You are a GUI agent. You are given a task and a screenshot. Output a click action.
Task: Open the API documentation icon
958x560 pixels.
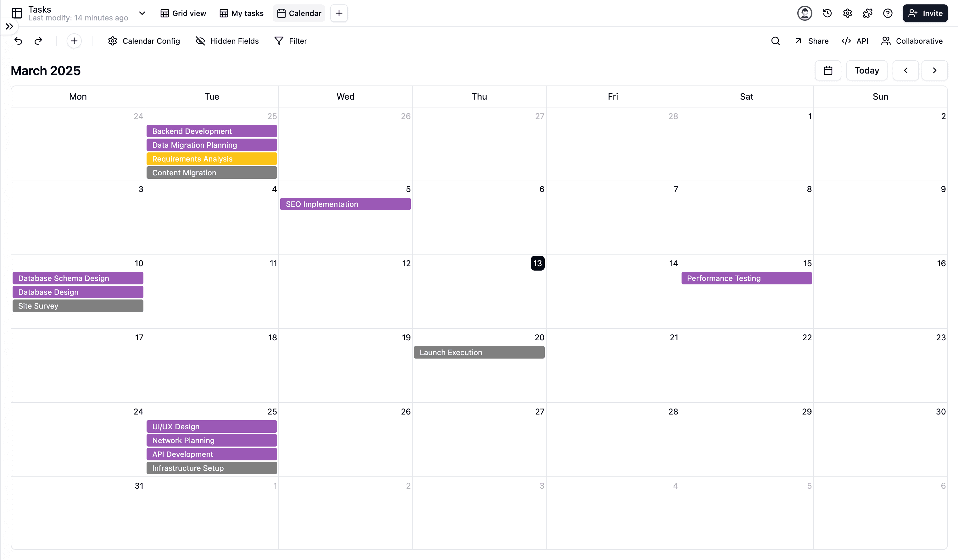855,41
